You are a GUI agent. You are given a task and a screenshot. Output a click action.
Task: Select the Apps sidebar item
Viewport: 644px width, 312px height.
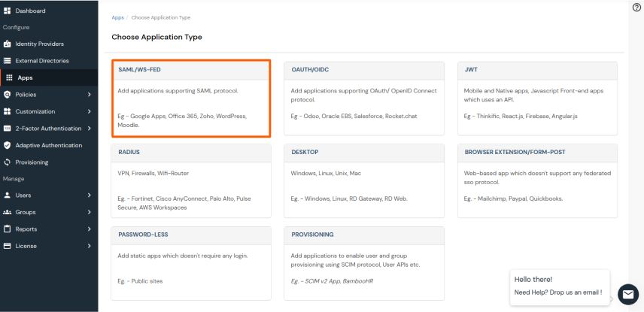(49, 77)
